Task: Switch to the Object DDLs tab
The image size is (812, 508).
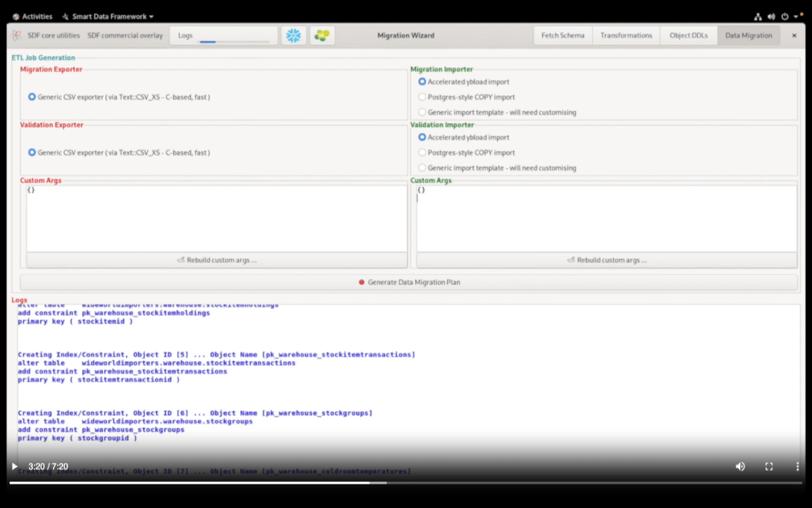Action: click(x=688, y=35)
